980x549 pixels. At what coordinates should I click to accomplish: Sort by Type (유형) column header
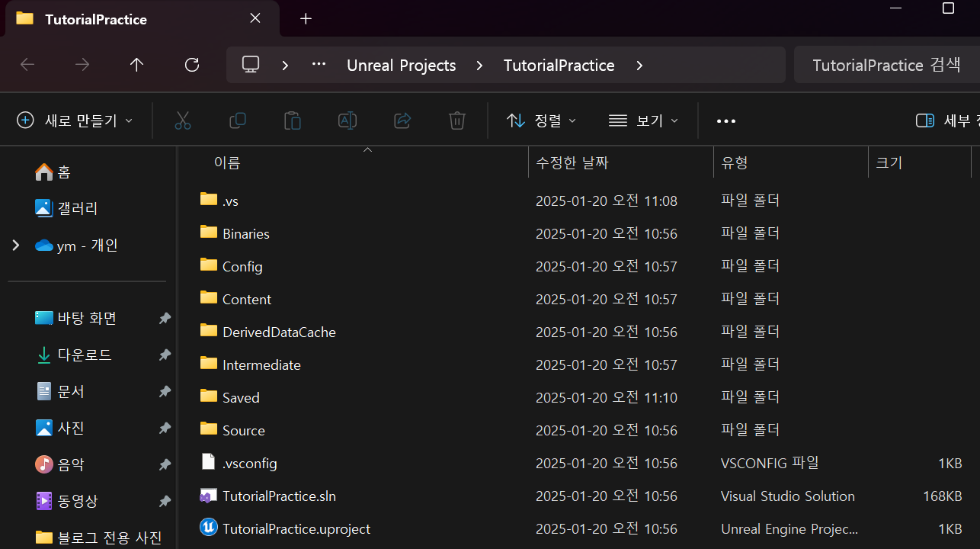coord(735,162)
